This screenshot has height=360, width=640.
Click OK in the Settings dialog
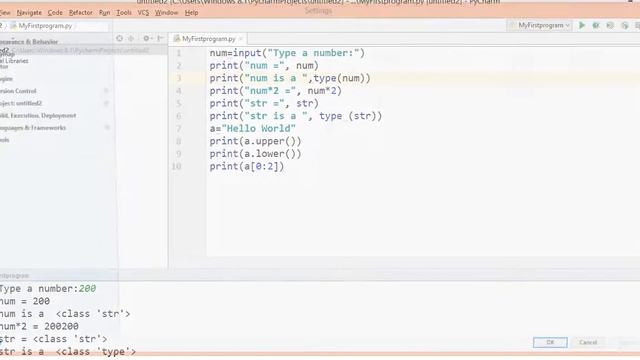(550, 342)
